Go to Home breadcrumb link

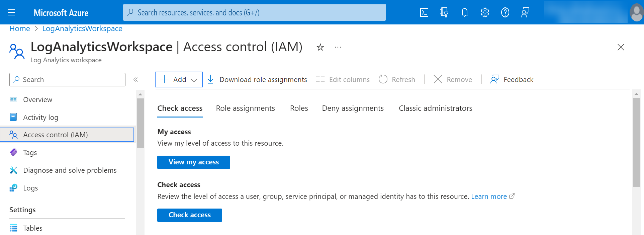pos(20,29)
